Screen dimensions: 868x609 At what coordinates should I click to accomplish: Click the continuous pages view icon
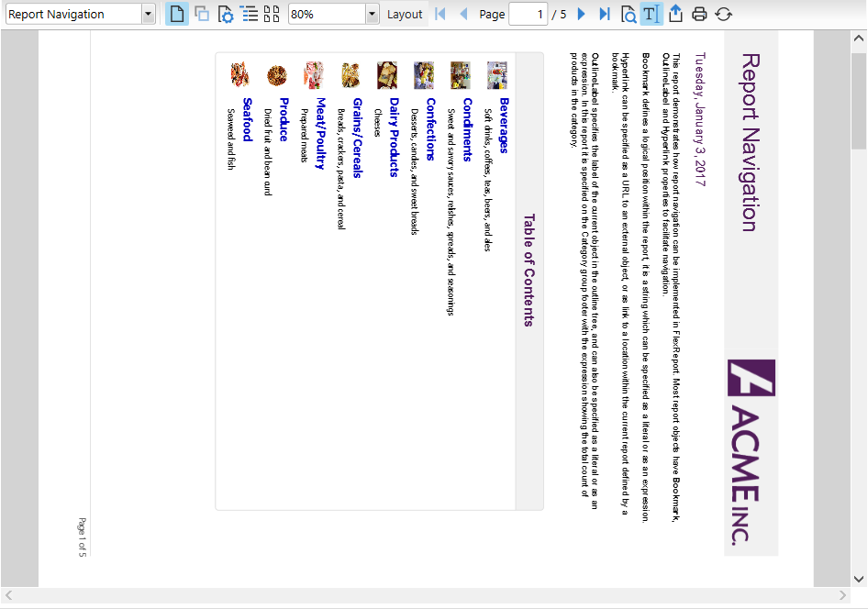tap(202, 14)
